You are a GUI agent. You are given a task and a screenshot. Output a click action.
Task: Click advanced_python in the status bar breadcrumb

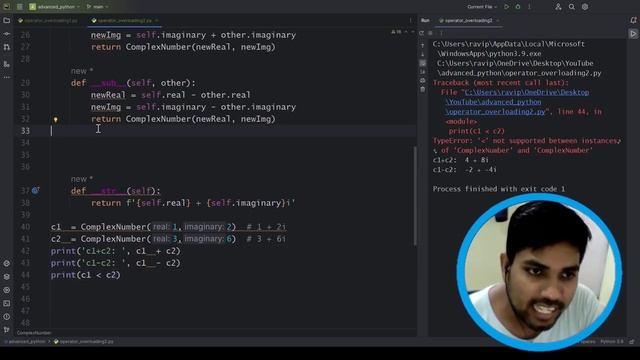(27, 342)
